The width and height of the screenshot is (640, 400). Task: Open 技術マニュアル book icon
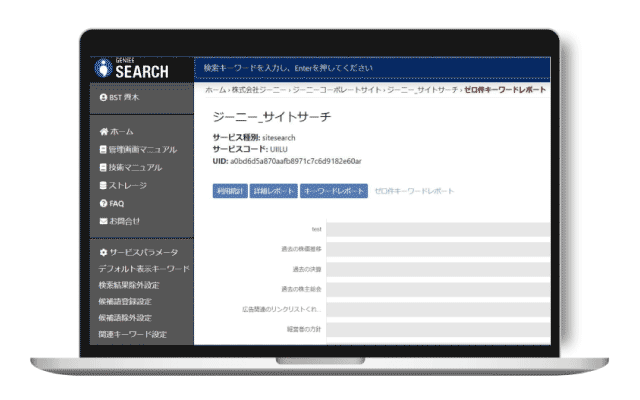[x=103, y=167]
